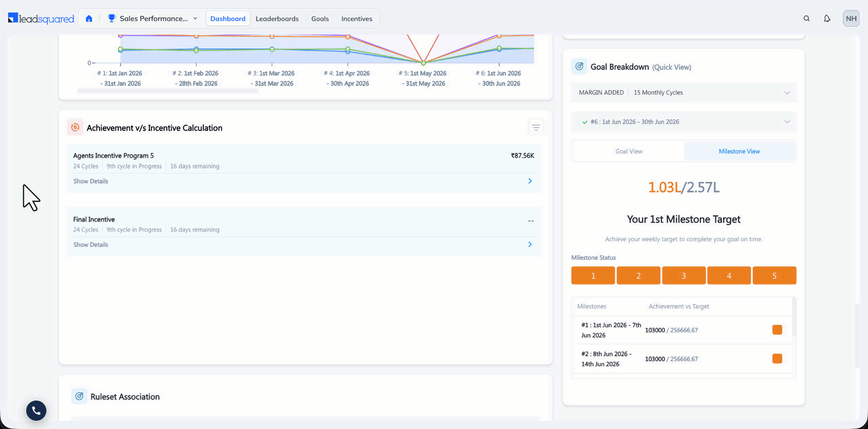
Task: Select milestone status block 2
Action: click(638, 276)
